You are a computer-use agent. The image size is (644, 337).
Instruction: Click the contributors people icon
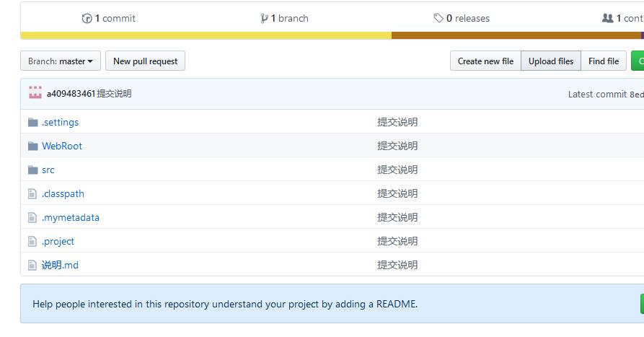[x=607, y=19]
